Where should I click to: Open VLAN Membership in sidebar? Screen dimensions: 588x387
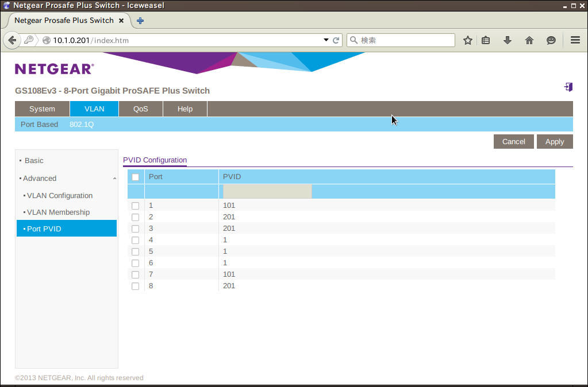coord(58,212)
